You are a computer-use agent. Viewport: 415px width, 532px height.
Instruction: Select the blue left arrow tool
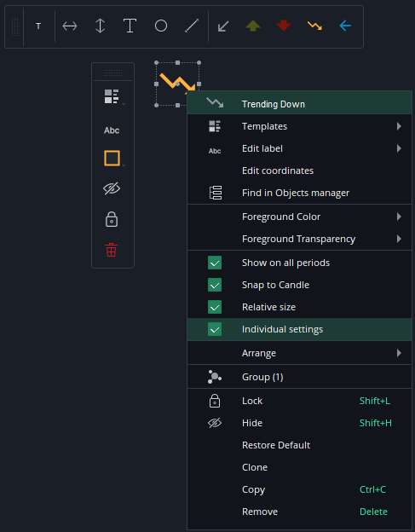click(x=345, y=26)
